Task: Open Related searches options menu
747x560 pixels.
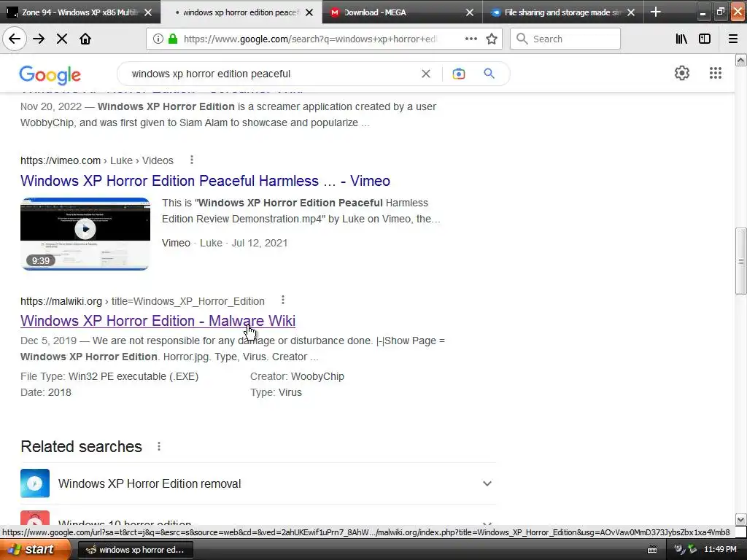Action: click(158, 447)
